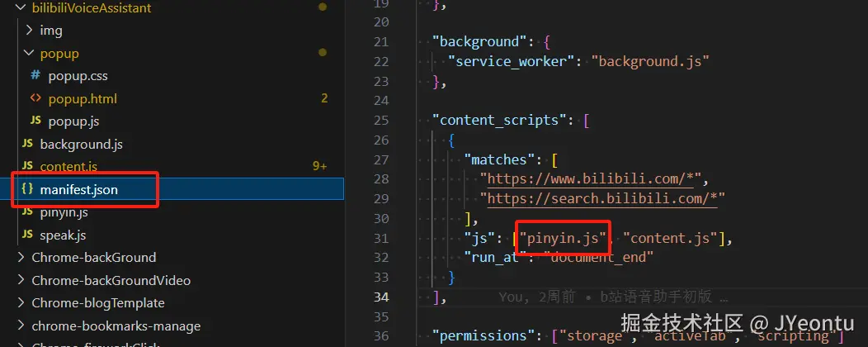The width and height of the screenshot is (868, 347).
Task: Click the "run_at" key
Action: [495, 258]
